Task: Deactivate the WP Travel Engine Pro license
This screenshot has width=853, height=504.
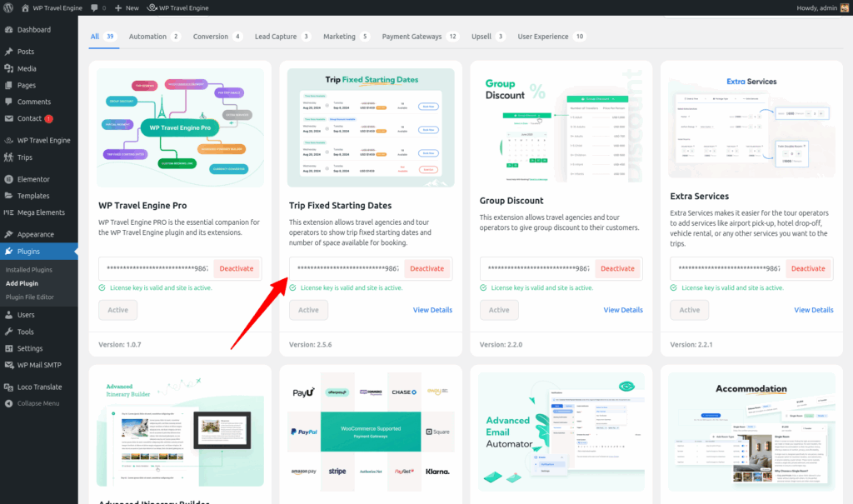Action: [237, 269]
